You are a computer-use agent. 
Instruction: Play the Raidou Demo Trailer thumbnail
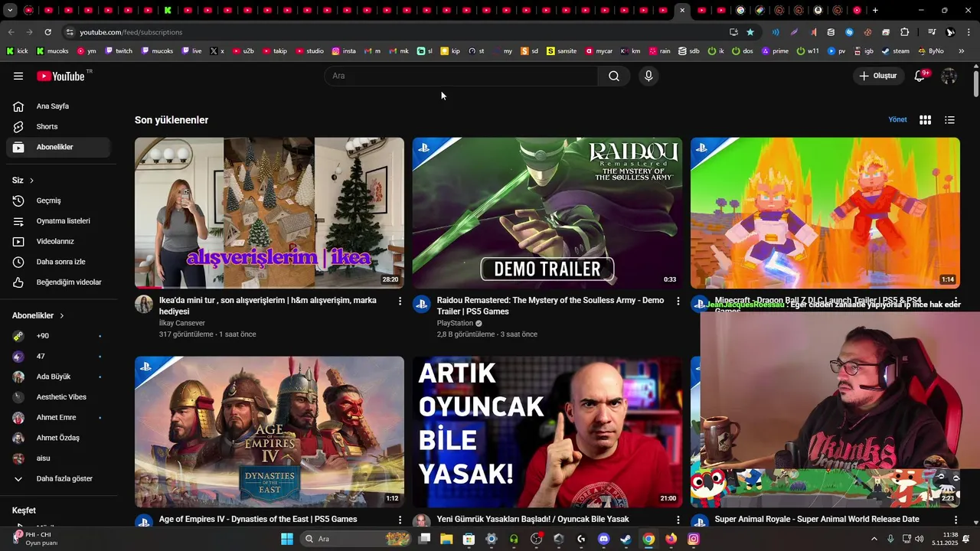click(547, 213)
